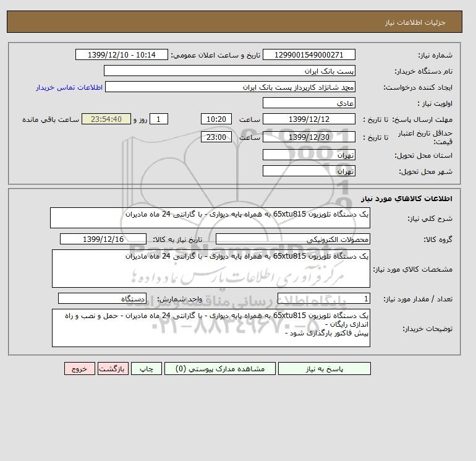Click the goods group field محصولات الکترونیکی
The image size is (476, 461).
coord(292,239)
